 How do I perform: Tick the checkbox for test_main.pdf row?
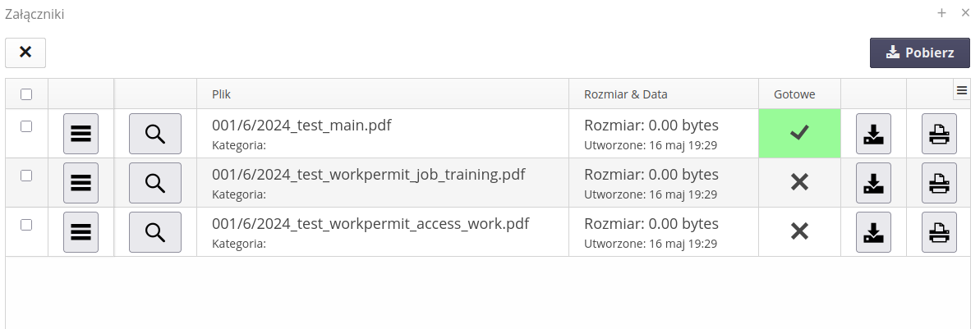pos(26,126)
